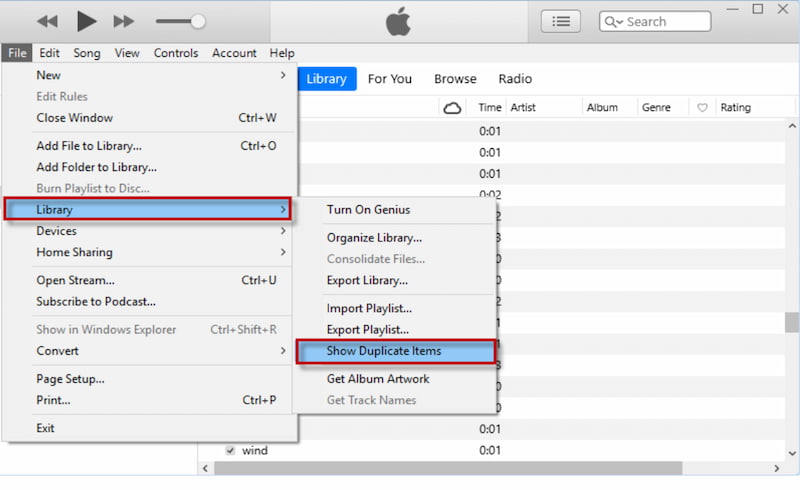
Task: Choose Subscribe to Podcast...
Action: 148,302
